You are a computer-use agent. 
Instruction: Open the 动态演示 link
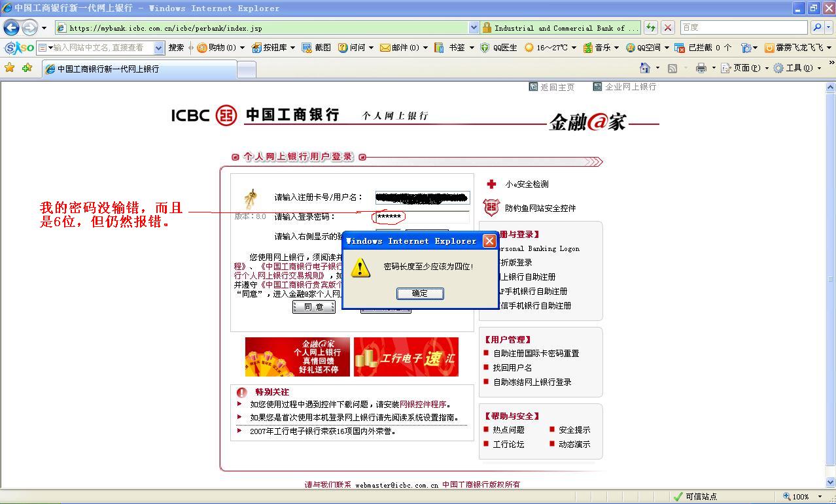point(574,445)
